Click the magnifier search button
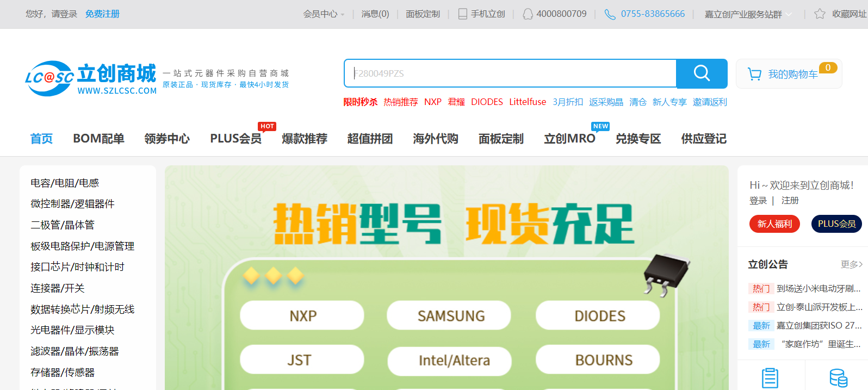Image resolution: width=868 pixels, height=390 pixels. 702,73
